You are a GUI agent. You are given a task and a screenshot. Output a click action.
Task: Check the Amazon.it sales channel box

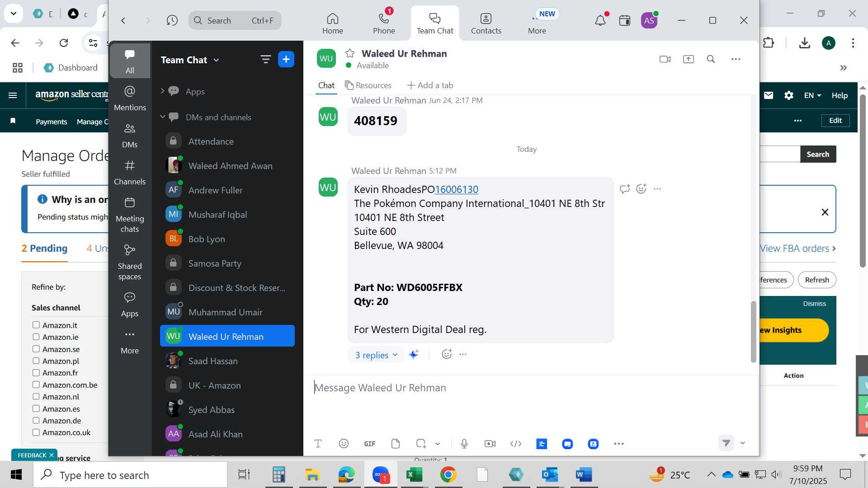tap(36, 325)
